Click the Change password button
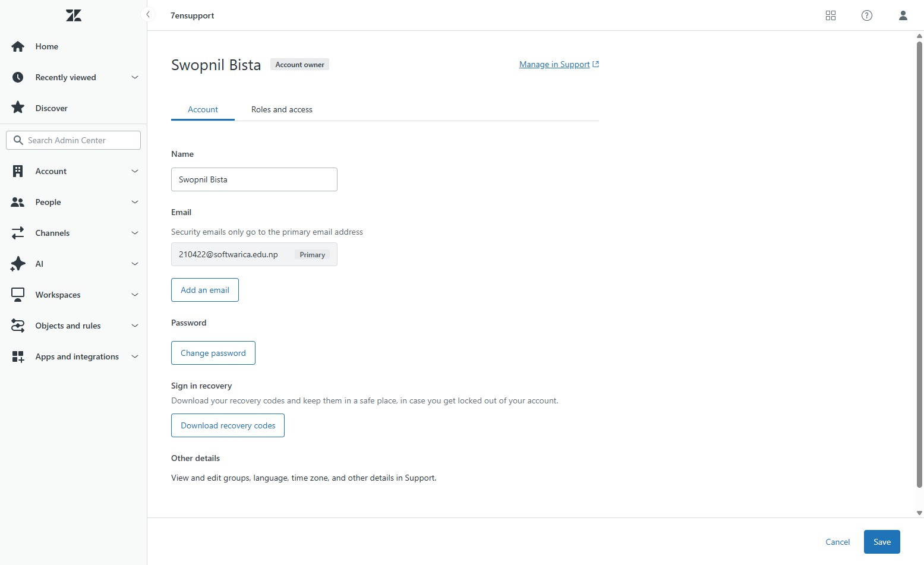The height and width of the screenshot is (565, 924). 213,353
